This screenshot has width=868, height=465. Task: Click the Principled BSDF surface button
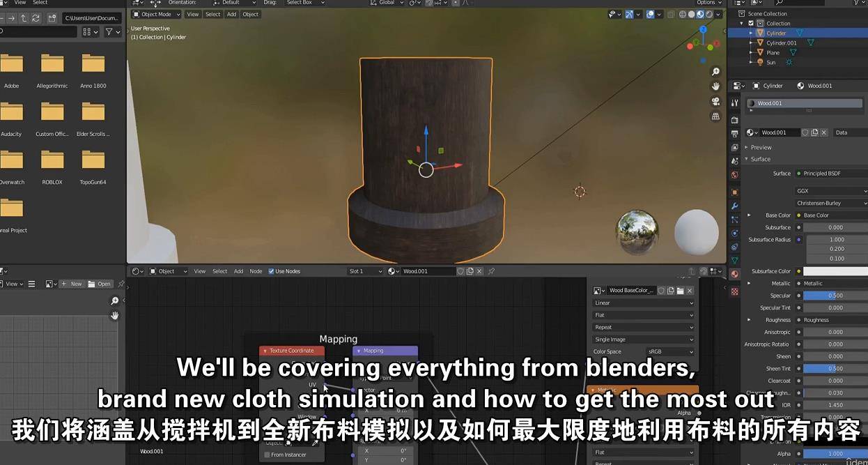point(831,174)
